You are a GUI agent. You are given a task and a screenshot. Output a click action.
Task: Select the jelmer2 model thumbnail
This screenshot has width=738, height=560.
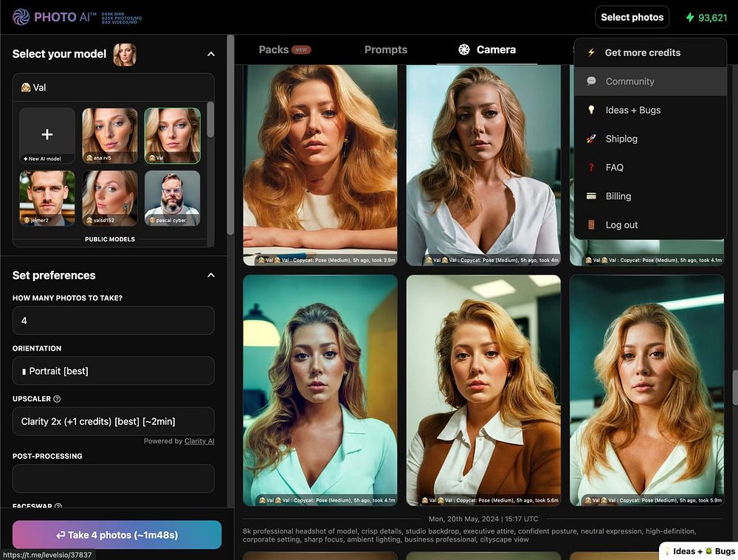[47, 198]
